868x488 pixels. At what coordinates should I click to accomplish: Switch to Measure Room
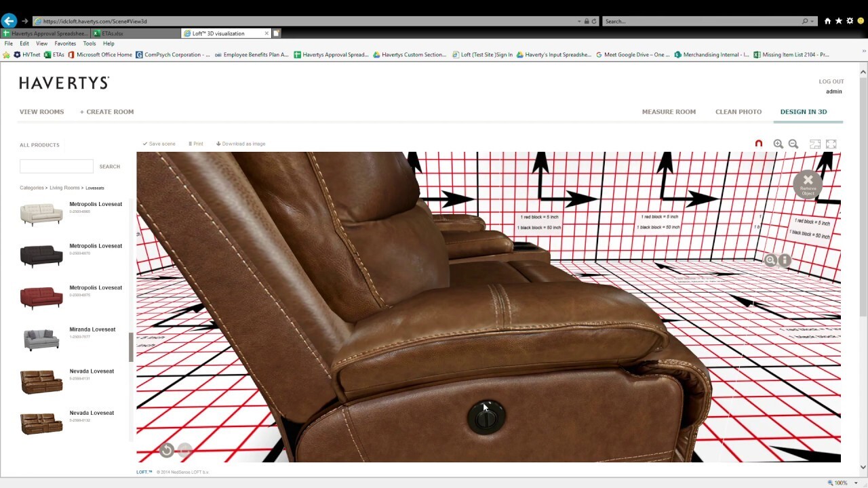(669, 112)
